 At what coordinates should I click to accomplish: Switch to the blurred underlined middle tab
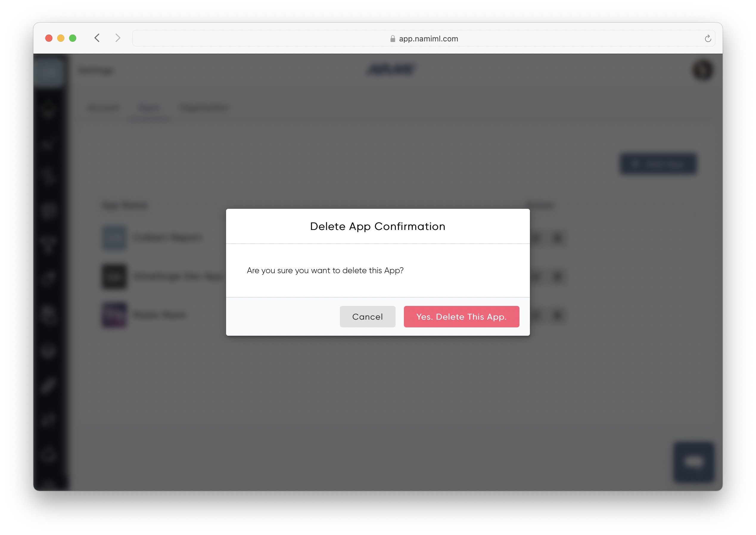150,108
